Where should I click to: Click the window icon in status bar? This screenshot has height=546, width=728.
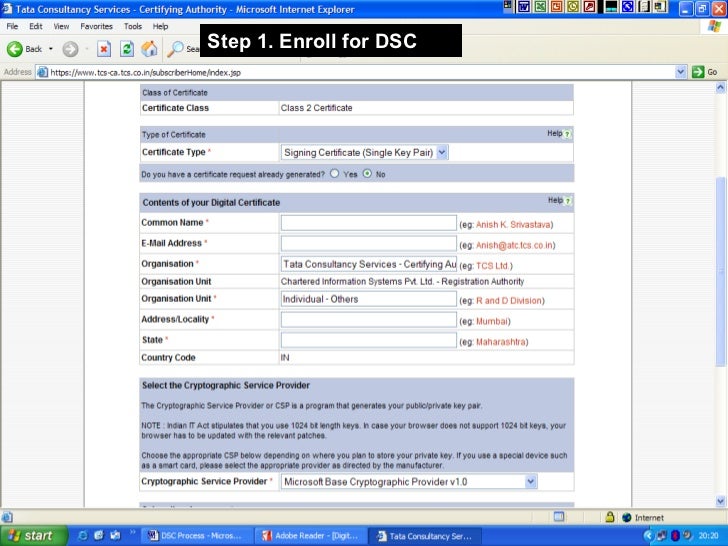559,517
